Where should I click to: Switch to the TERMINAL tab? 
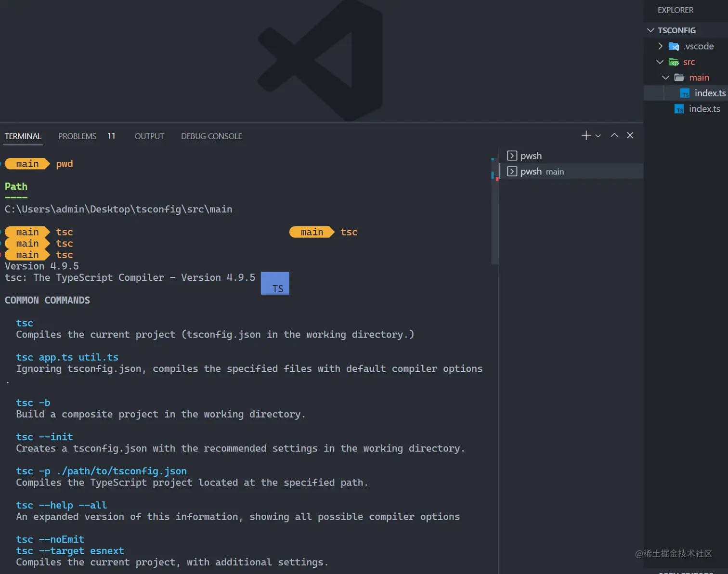(23, 136)
